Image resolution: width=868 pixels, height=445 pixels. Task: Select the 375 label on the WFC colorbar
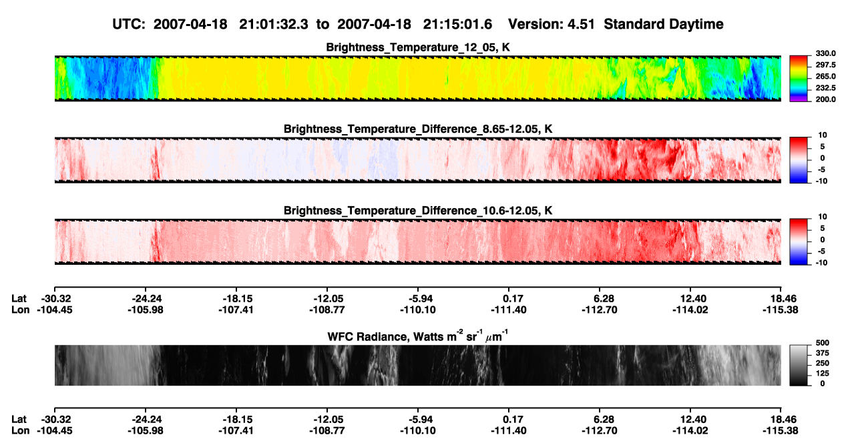click(822, 354)
